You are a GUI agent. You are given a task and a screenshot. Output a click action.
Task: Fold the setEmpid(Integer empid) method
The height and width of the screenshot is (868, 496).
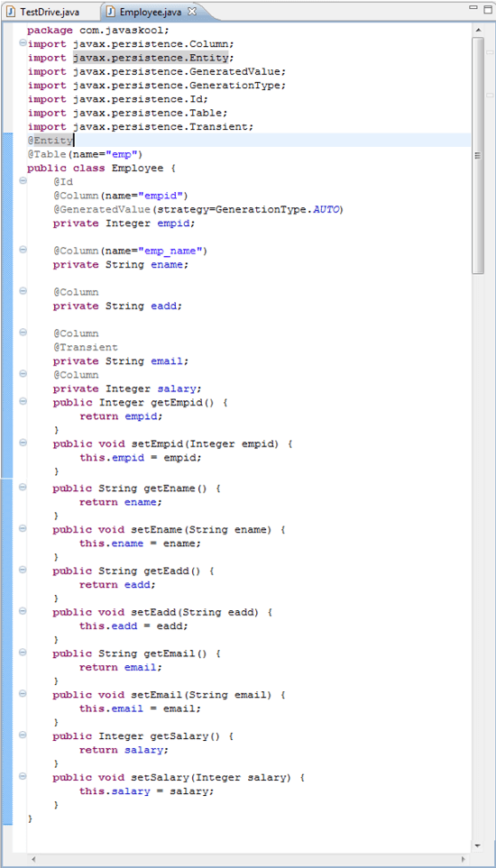[23, 443]
